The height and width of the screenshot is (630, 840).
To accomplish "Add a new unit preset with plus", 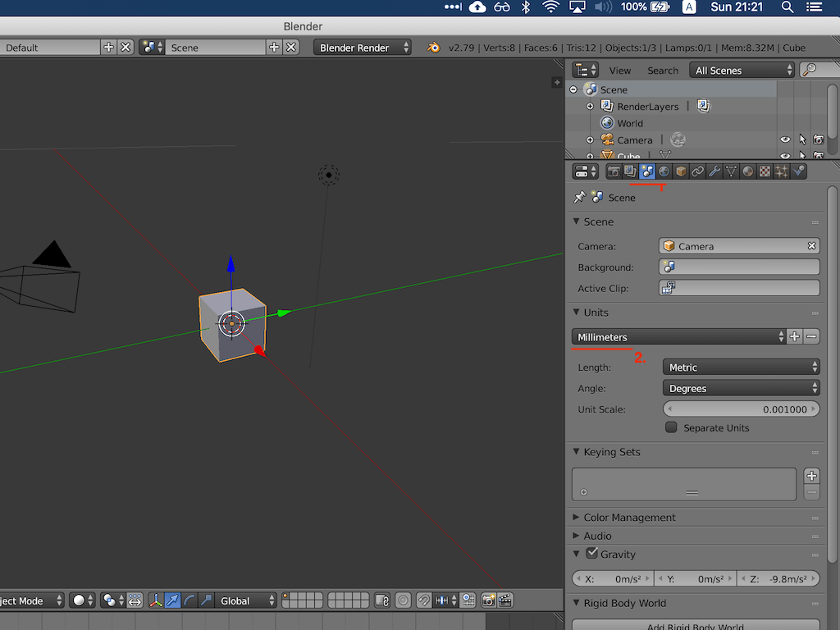I will click(794, 337).
